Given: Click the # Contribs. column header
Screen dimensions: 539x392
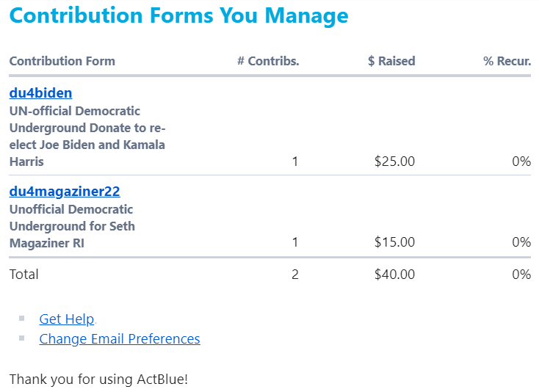Looking at the screenshot, I should tap(268, 61).
